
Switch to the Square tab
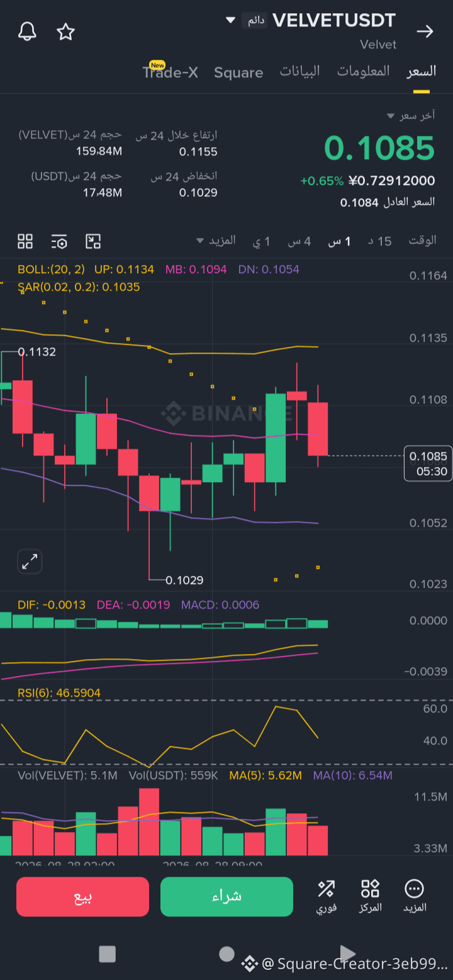(238, 72)
